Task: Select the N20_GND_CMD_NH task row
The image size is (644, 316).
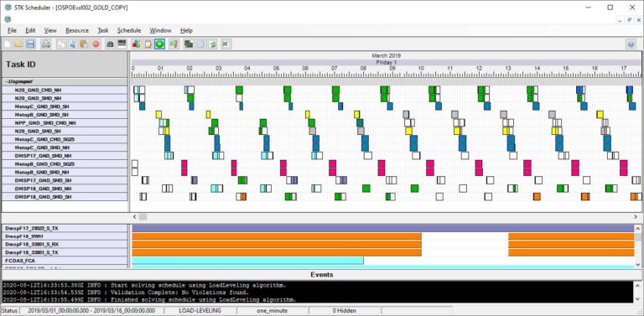Action: [x=65, y=90]
